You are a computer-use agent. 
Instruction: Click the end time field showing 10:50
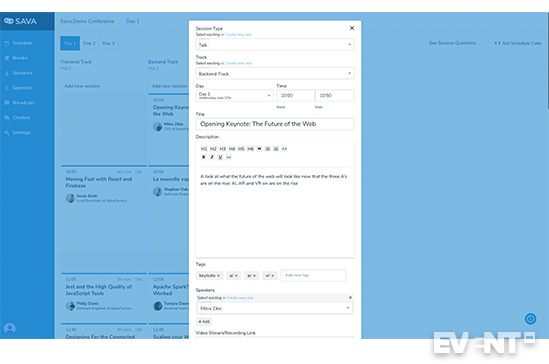click(335, 96)
